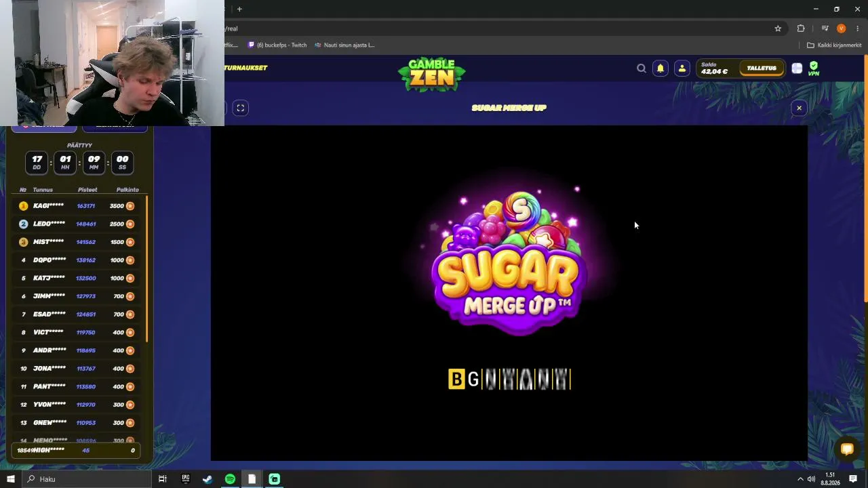
Task: Open the system volume control
Action: [x=811, y=479]
